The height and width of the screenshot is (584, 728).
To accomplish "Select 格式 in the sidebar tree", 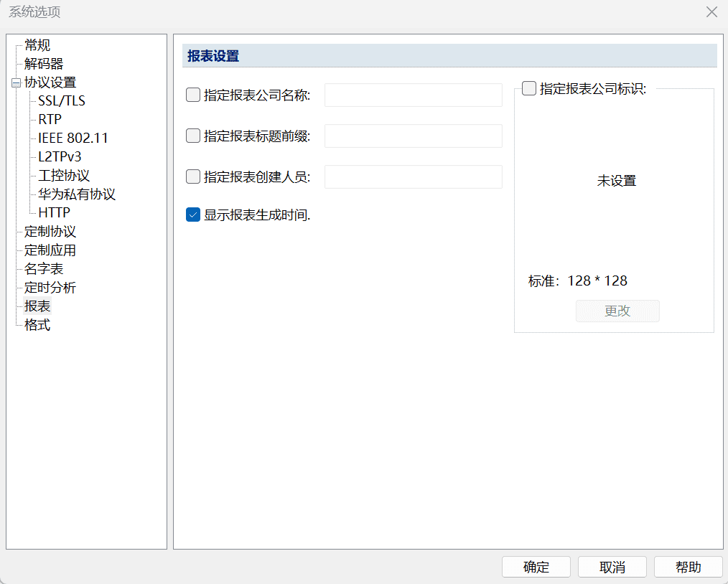I will (x=37, y=325).
